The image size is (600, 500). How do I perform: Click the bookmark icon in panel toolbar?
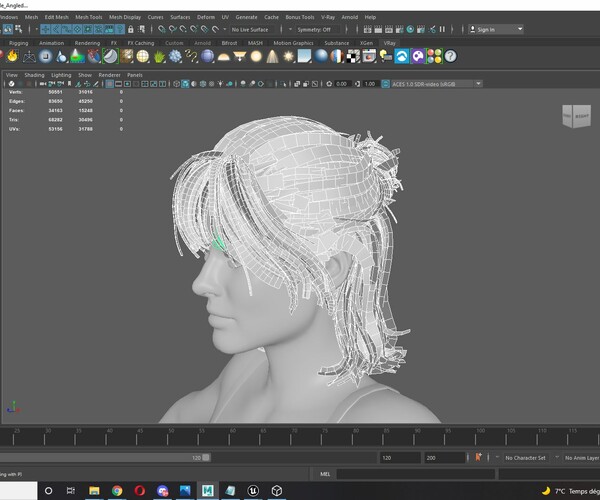click(69, 84)
